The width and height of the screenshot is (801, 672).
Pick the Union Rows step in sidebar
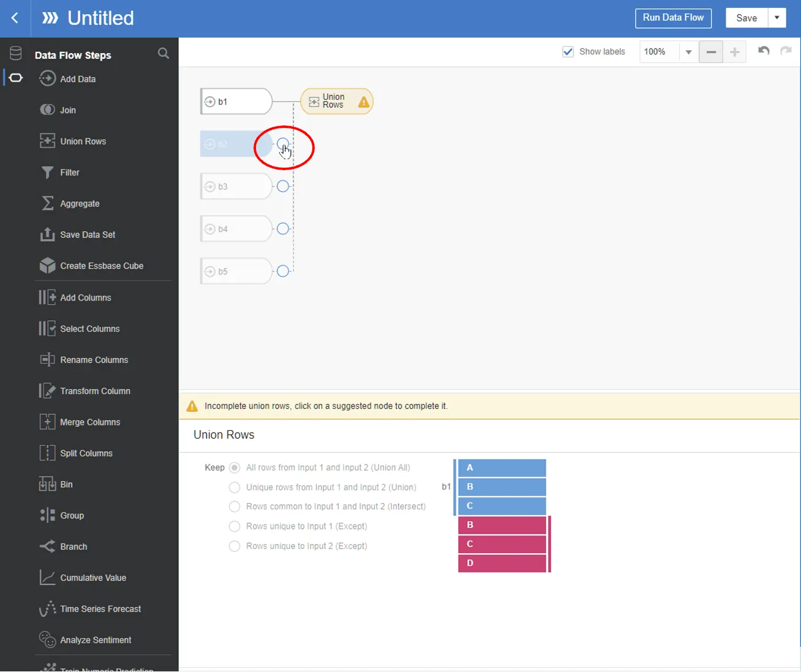[x=73, y=141]
